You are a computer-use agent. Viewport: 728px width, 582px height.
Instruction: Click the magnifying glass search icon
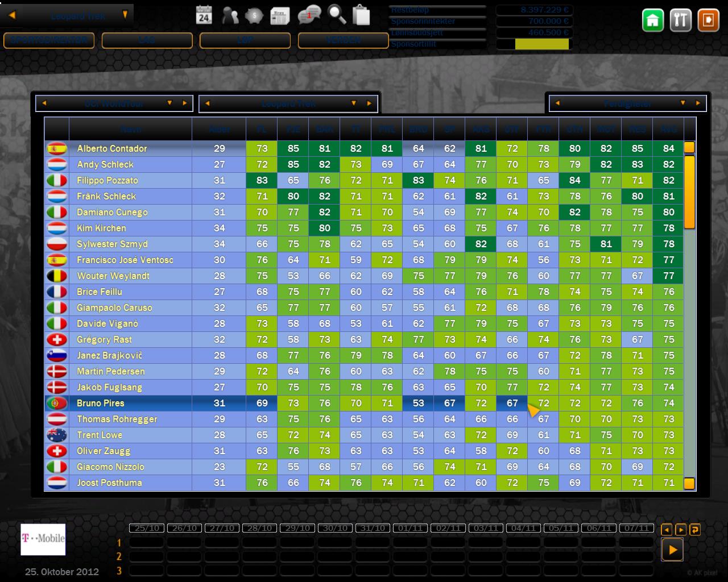coord(337,15)
